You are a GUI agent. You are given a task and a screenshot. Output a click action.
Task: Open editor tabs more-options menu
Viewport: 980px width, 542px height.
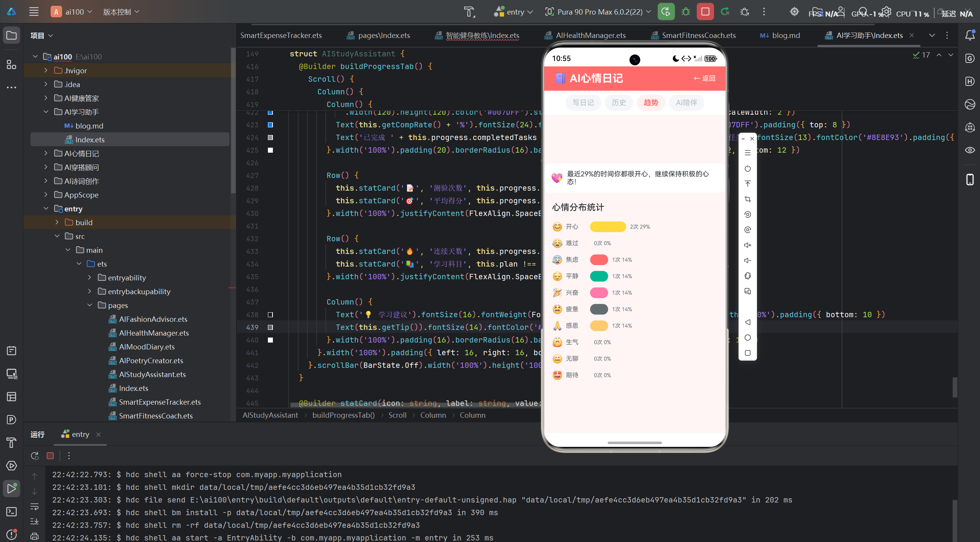click(x=947, y=35)
